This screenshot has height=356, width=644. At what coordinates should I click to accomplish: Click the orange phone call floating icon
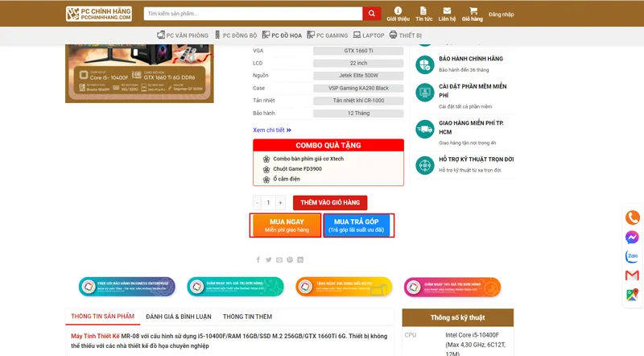pos(633,218)
